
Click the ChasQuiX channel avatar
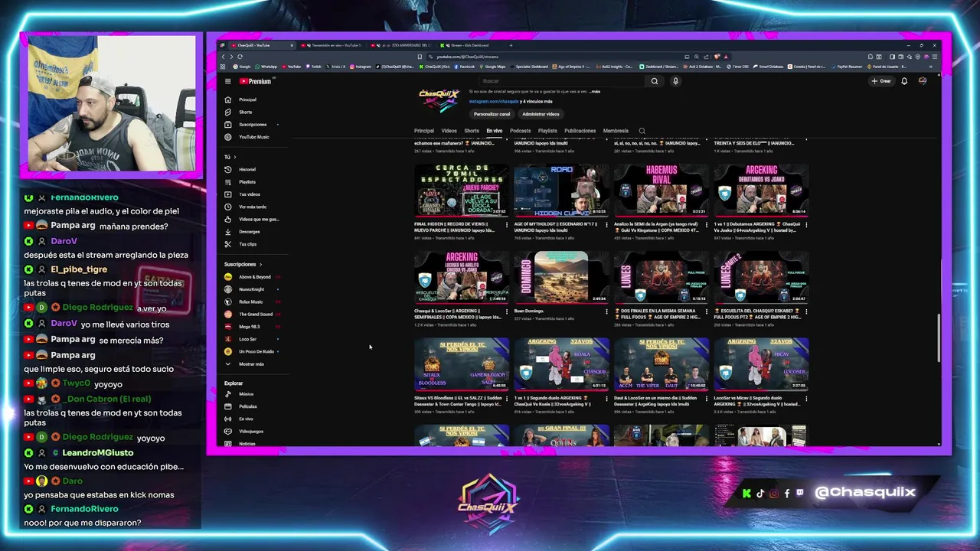(439, 99)
